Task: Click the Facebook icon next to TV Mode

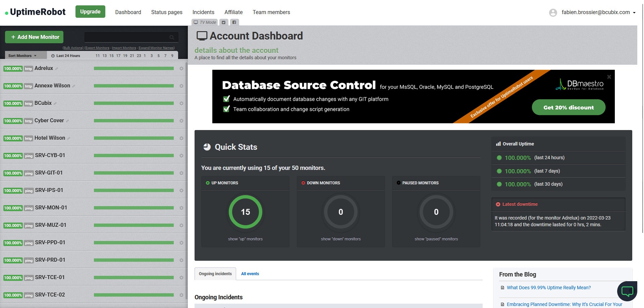Action: click(234, 22)
